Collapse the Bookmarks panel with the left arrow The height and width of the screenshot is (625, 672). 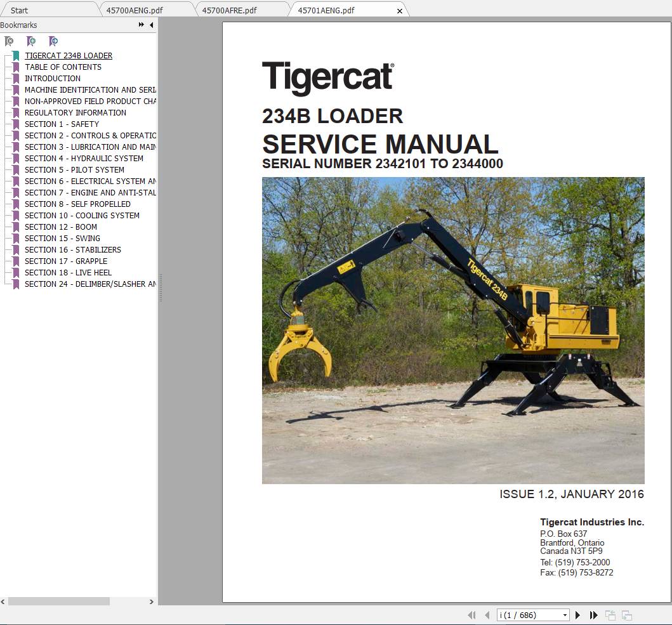tap(150, 25)
